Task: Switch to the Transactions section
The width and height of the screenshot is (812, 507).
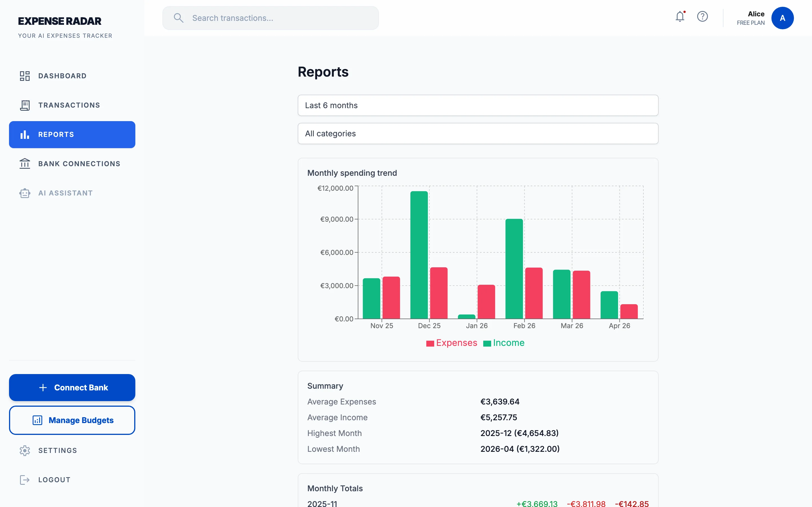Action: (x=69, y=105)
